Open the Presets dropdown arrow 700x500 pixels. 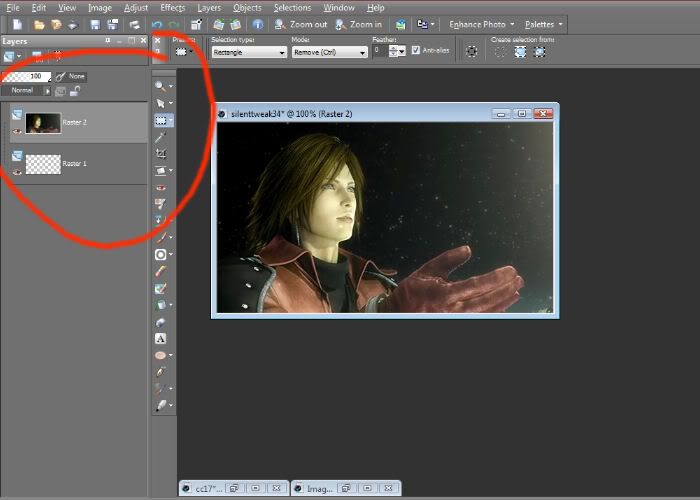click(x=191, y=52)
